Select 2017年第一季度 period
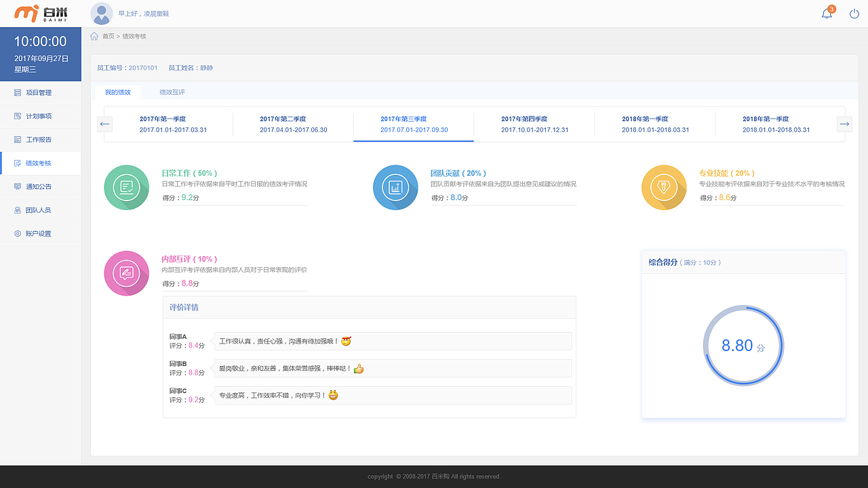 pos(173,124)
